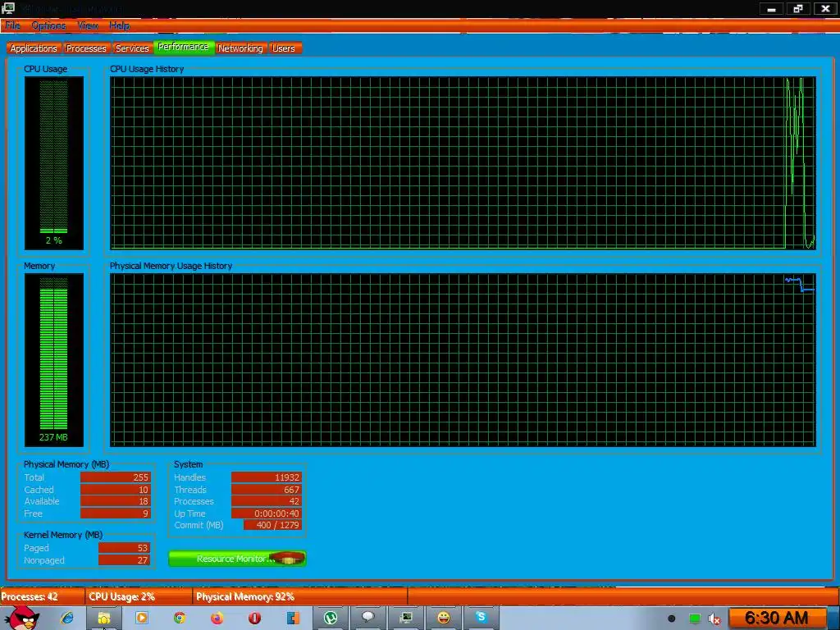The width and height of the screenshot is (840, 630).
Task: Open the smiley face messenger taskbar button
Action: click(x=444, y=618)
